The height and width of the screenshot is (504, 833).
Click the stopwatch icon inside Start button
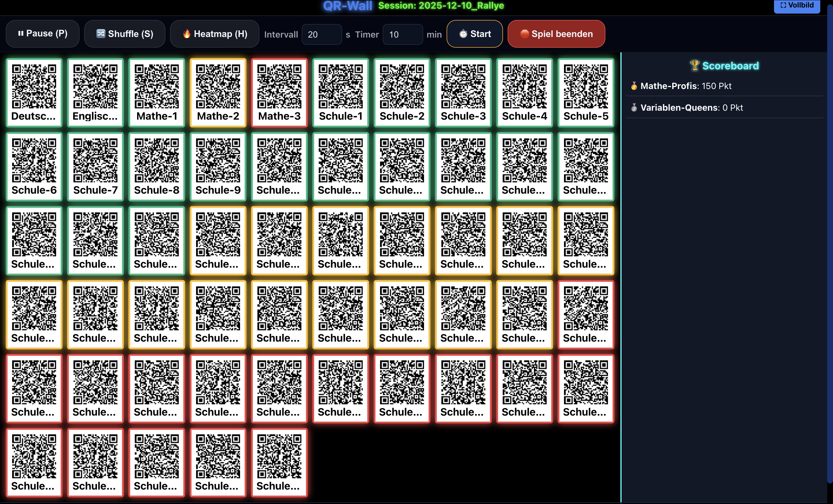[x=462, y=34]
